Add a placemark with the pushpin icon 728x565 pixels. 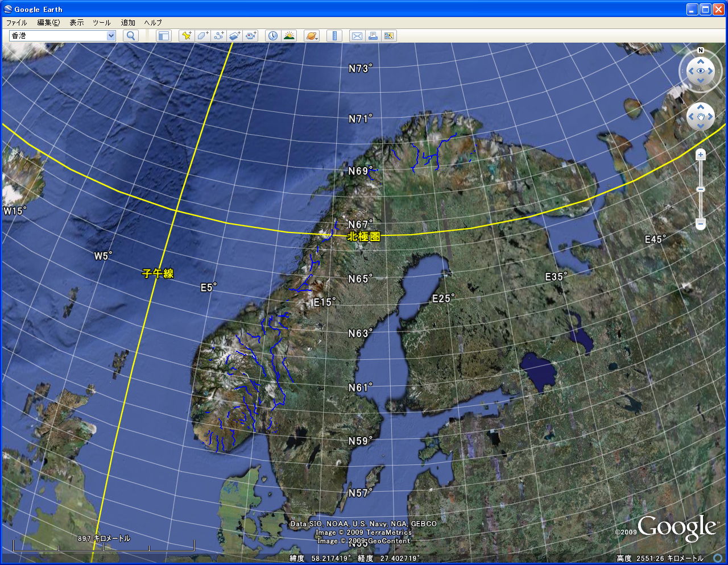point(186,36)
